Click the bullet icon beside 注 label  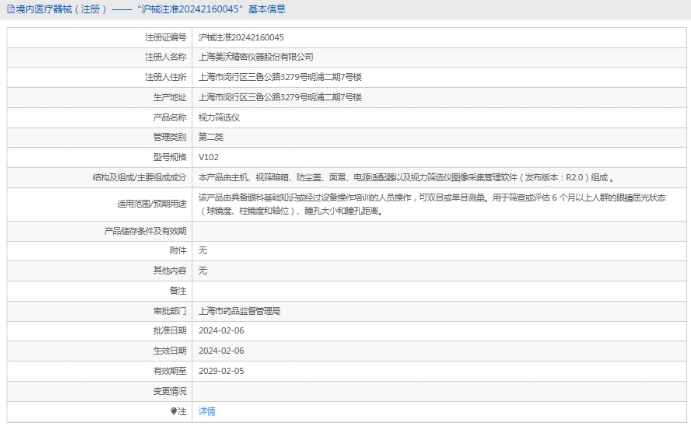[x=174, y=411]
